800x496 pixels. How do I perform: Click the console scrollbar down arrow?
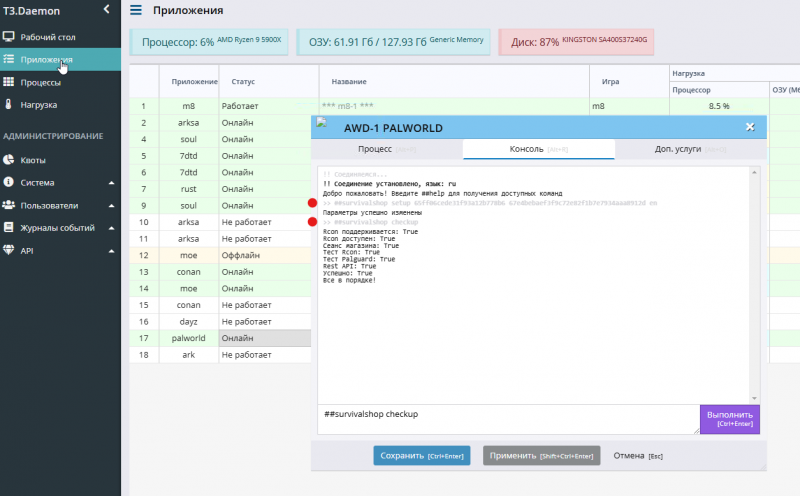[754, 399]
